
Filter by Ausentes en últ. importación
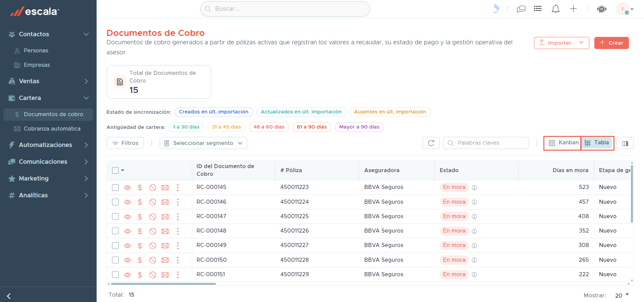click(x=390, y=112)
